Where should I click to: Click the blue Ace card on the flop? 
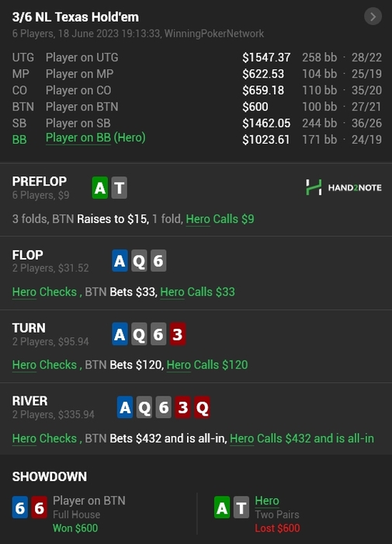pyautogui.click(x=120, y=260)
